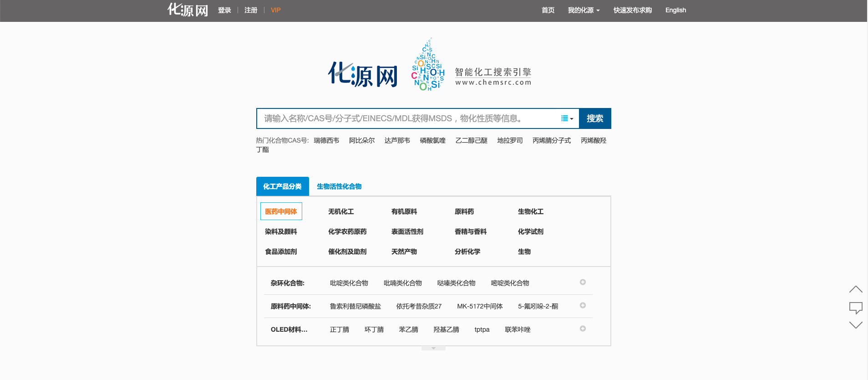868x380 pixels.
Task: Click the OLED材料 row heading
Action: point(289,329)
